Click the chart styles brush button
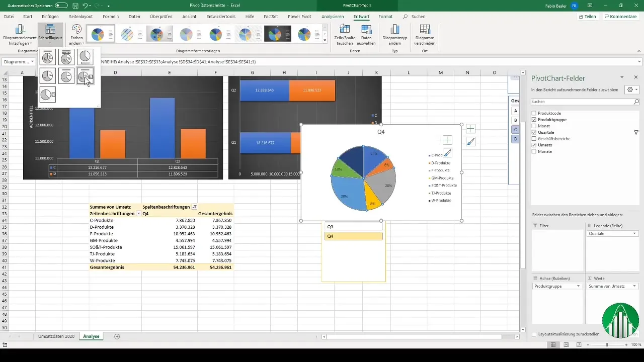This screenshot has width=644, height=362. [x=470, y=142]
